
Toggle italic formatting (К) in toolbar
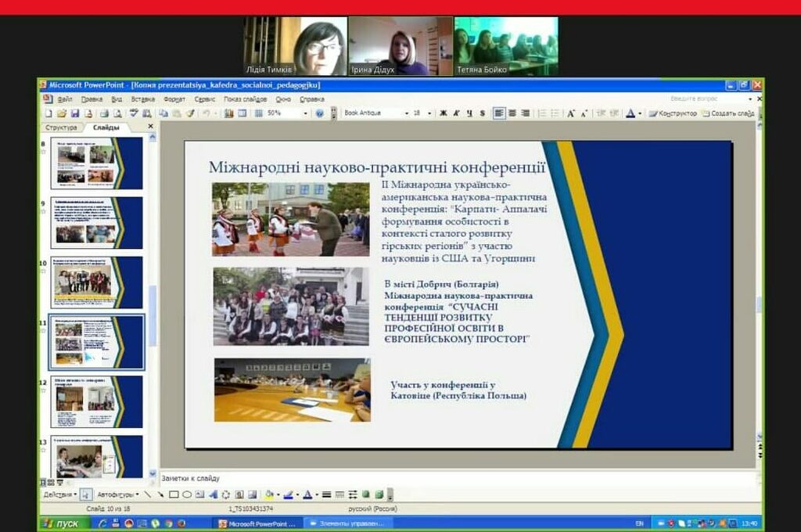coord(457,113)
